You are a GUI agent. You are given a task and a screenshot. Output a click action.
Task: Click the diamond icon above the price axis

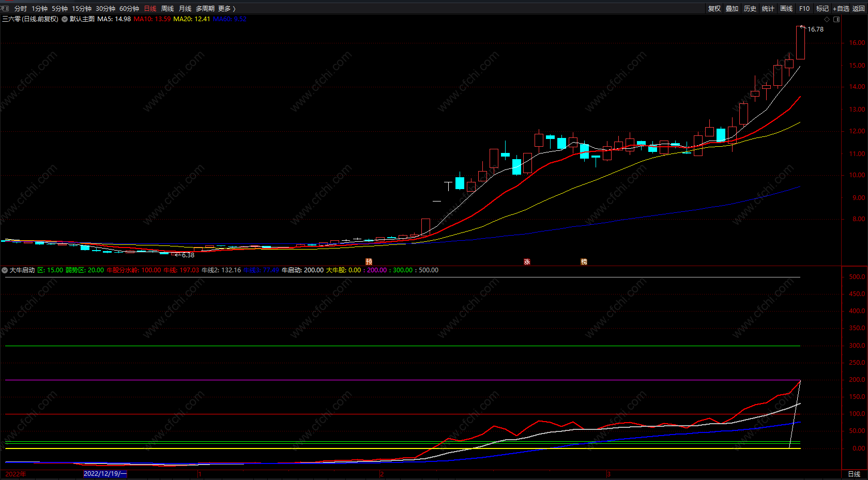coord(827,19)
